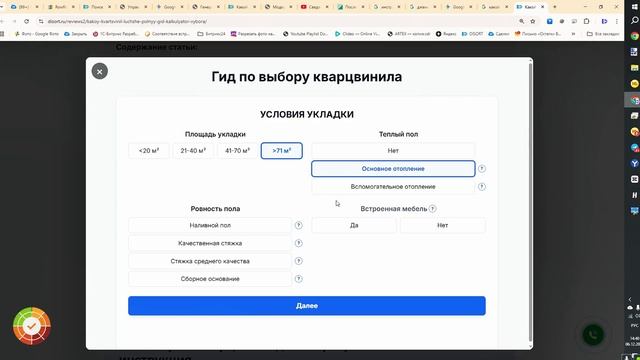Select Наливной пол floor evenness
Screen dimensions: 640x360
210,225
